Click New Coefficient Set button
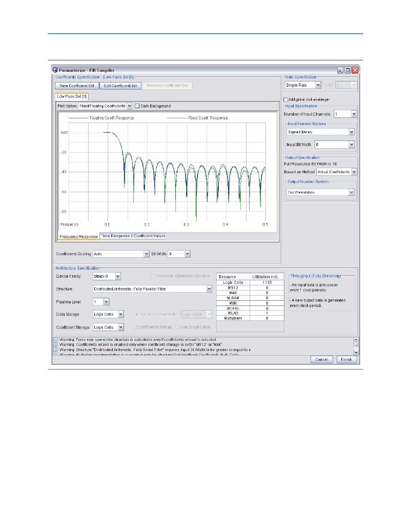The height and width of the screenshot is (532, 411). coord(77,86)
